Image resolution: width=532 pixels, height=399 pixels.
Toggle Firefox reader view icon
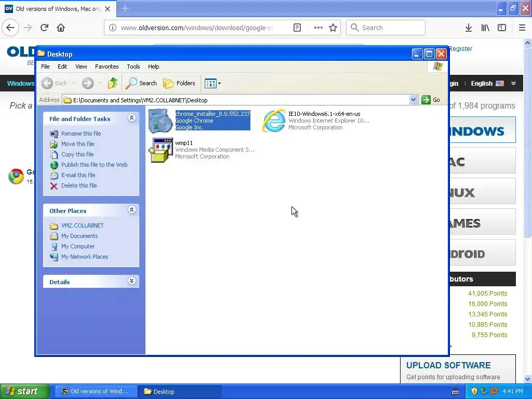(x=297, y=28)
